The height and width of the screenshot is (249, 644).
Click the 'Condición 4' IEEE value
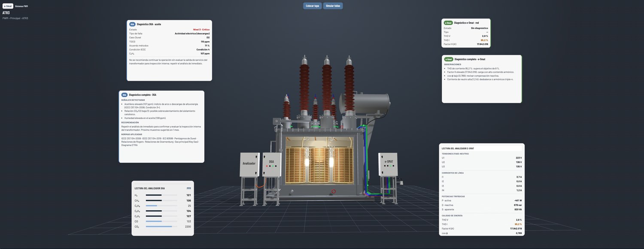[x=203, y=49]
